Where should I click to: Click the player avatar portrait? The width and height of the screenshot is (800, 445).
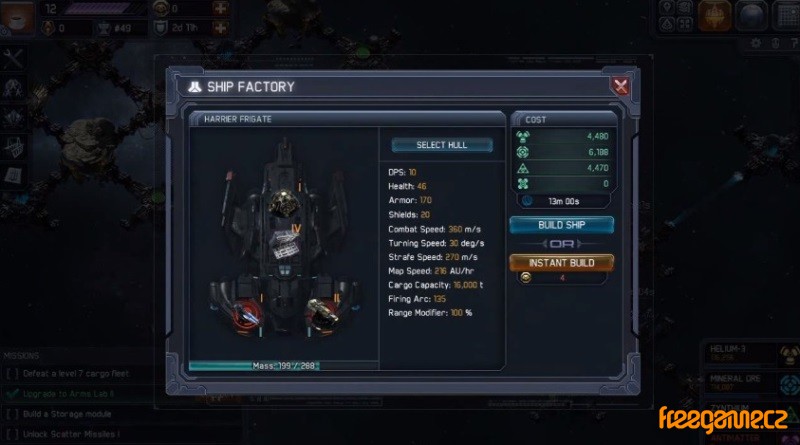(x=17, y=16)
